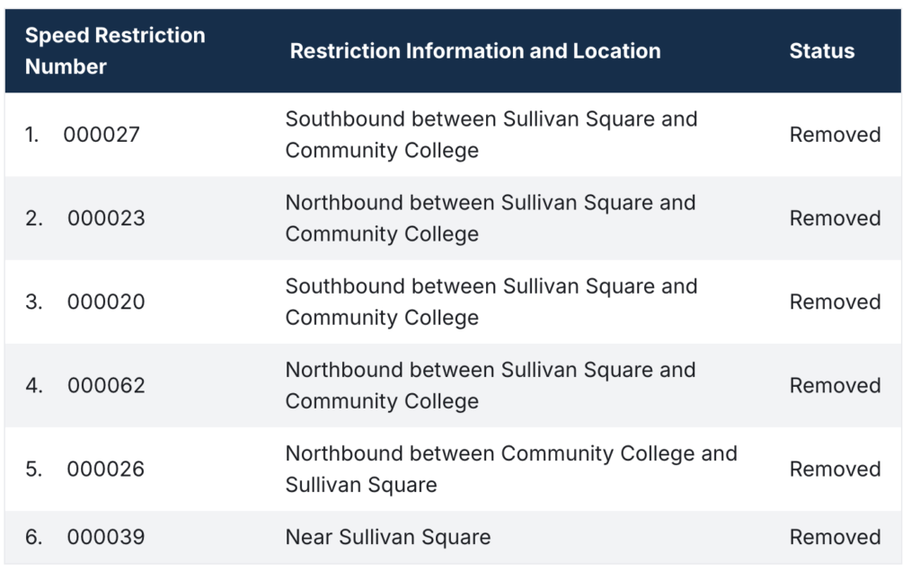Click the Status column header
The height and width of the screenshot is (588, 920).
821,51
